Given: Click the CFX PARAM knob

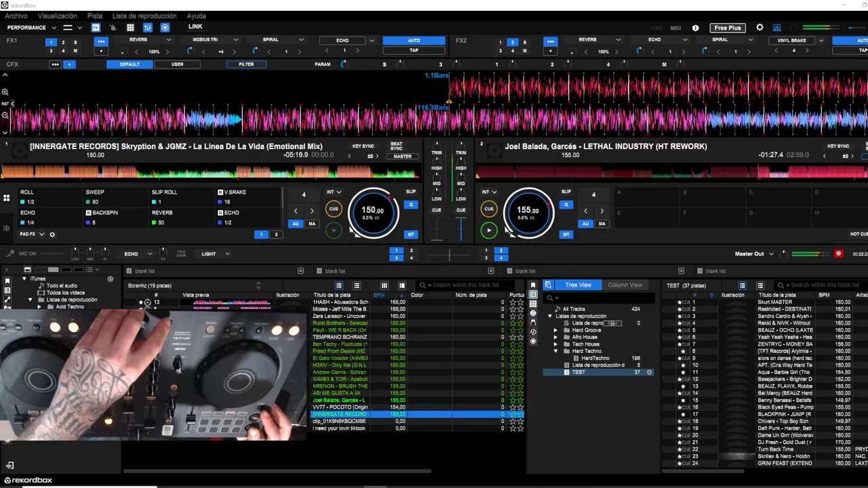Looking at the screenshot, I should tap(344, 64).
